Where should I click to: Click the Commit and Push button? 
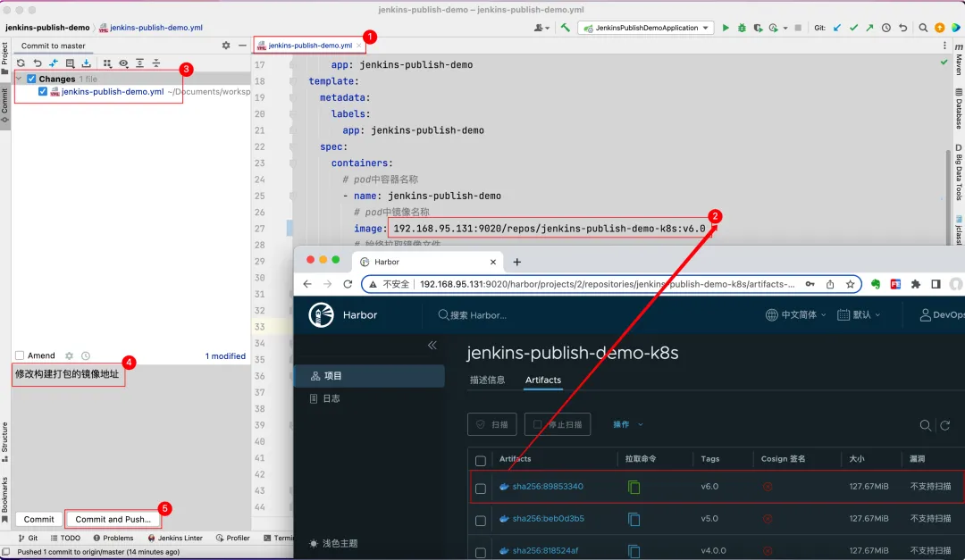click(113, 520)
